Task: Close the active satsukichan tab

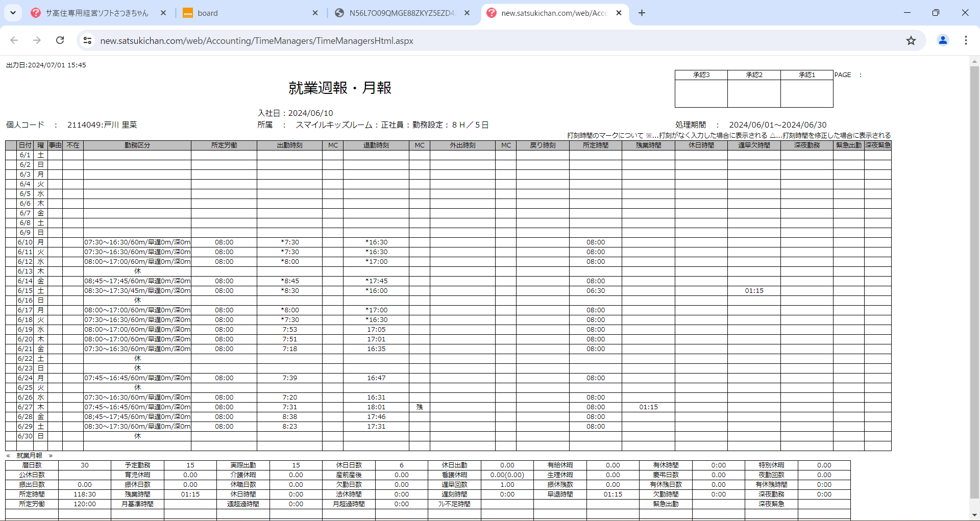Action: [x=619, y=13]
